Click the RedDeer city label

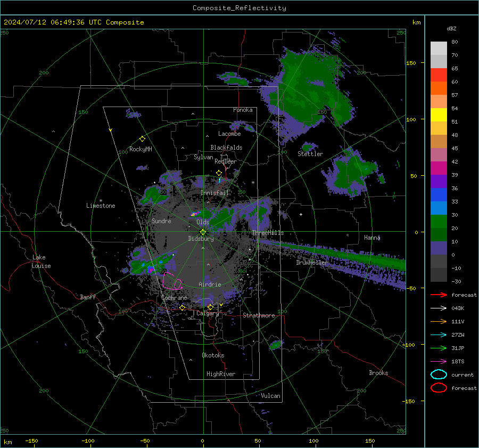[226, 161]
